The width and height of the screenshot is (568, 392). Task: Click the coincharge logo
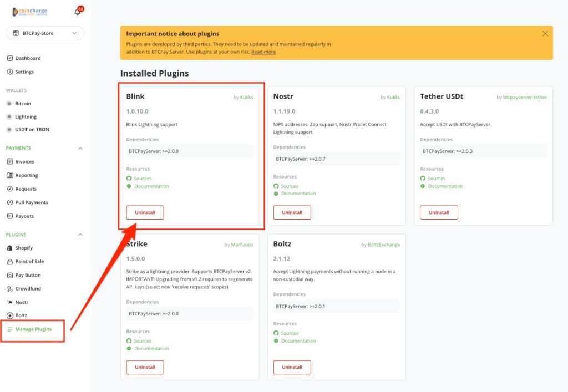[30, 12]
